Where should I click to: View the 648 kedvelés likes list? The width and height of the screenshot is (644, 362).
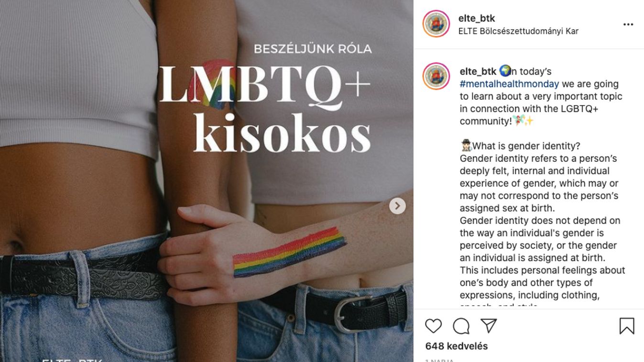[456, 346]
